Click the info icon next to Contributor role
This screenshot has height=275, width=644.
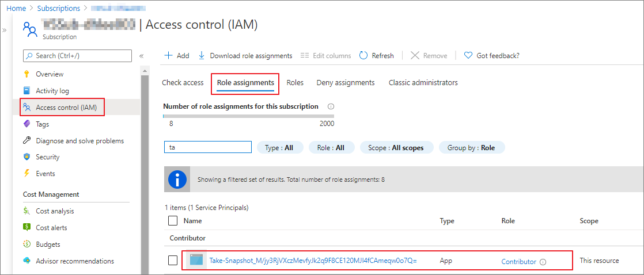pyautogui.click(x=543, y=262)
